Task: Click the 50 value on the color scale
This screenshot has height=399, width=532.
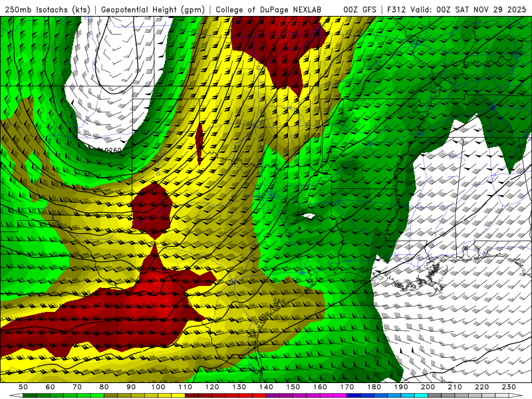Action: 23,387
